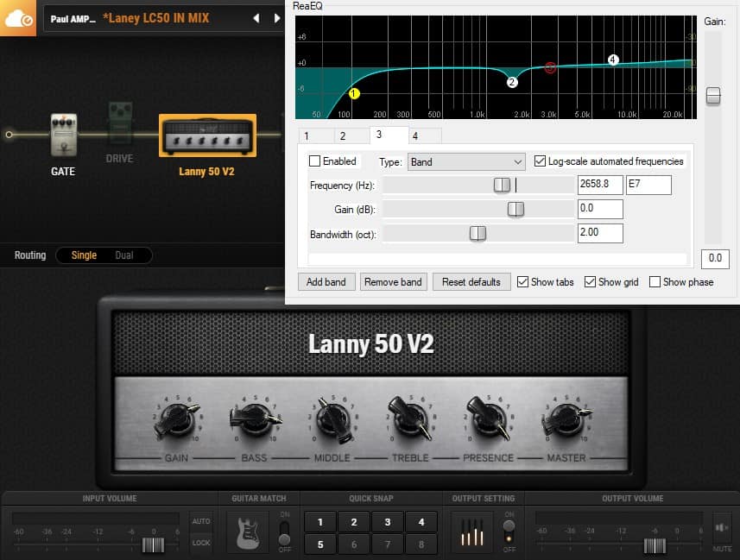Select band node 2 on the EQ graph
This screenshot has width=740, height=560.
coord(512,82)
